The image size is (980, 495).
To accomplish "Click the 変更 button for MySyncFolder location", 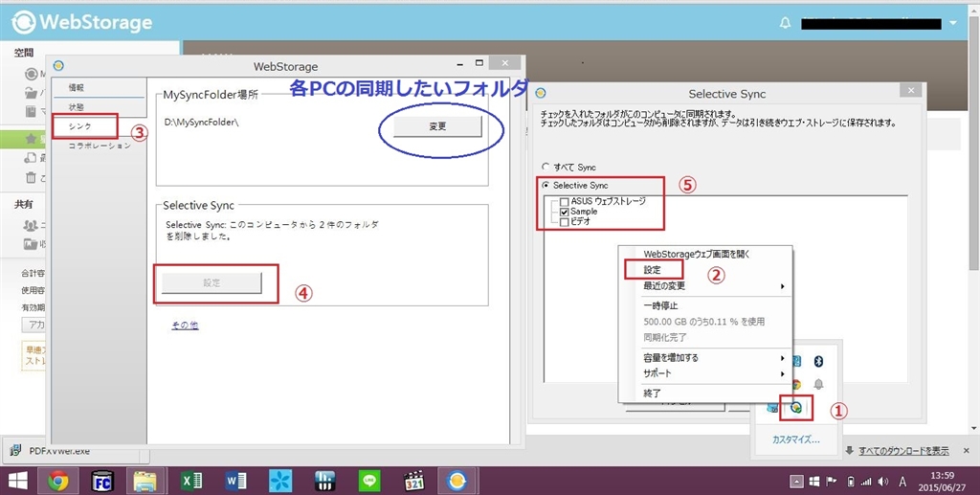I will (437, 126).
